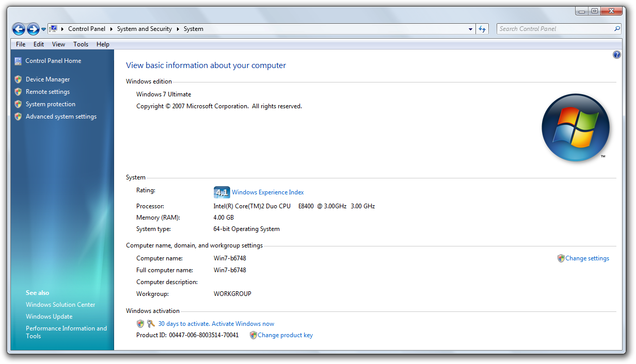
Task: Open the Help menu
Action: click(103, 44)
